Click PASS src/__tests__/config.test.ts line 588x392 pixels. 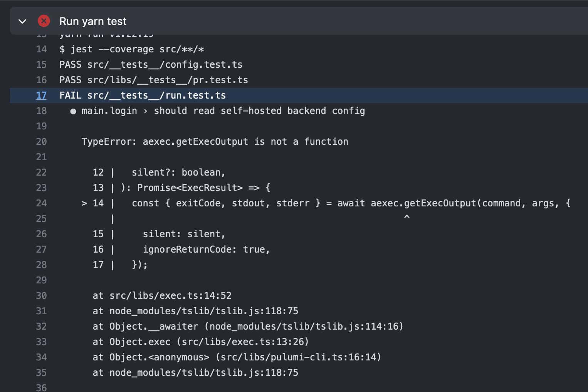click(151, 65)
